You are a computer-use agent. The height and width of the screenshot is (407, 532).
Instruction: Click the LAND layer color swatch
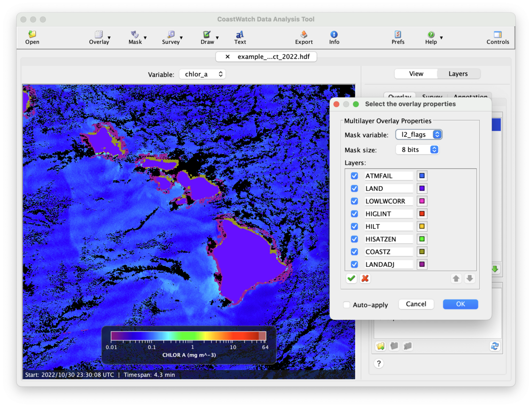(422, 188)
